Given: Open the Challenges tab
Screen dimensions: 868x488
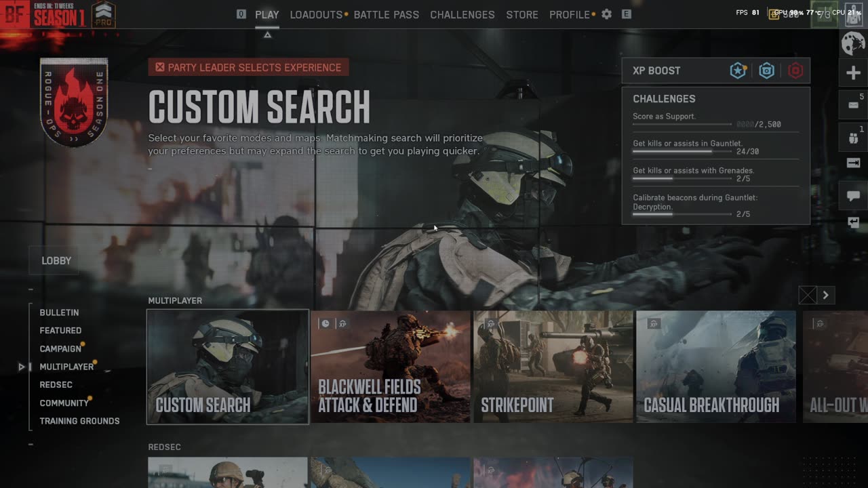Looking at the screenshot, I should [x=462, y=14].
